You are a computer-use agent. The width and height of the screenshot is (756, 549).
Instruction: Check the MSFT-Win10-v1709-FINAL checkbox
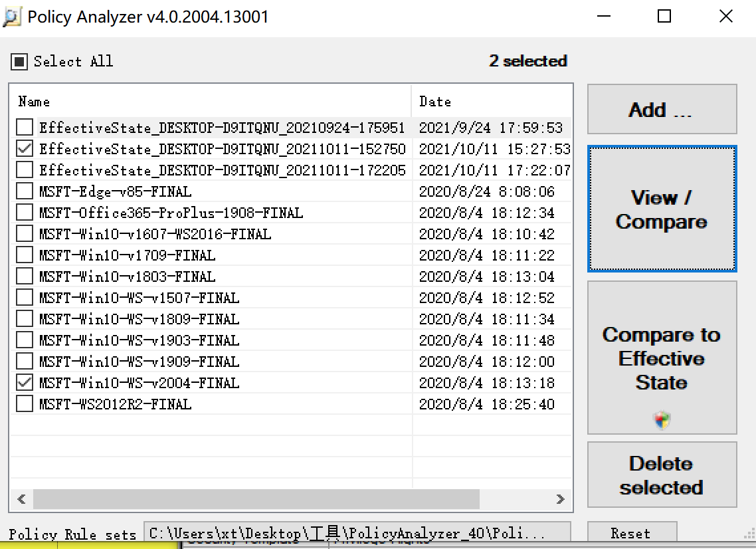coord(24,255)
